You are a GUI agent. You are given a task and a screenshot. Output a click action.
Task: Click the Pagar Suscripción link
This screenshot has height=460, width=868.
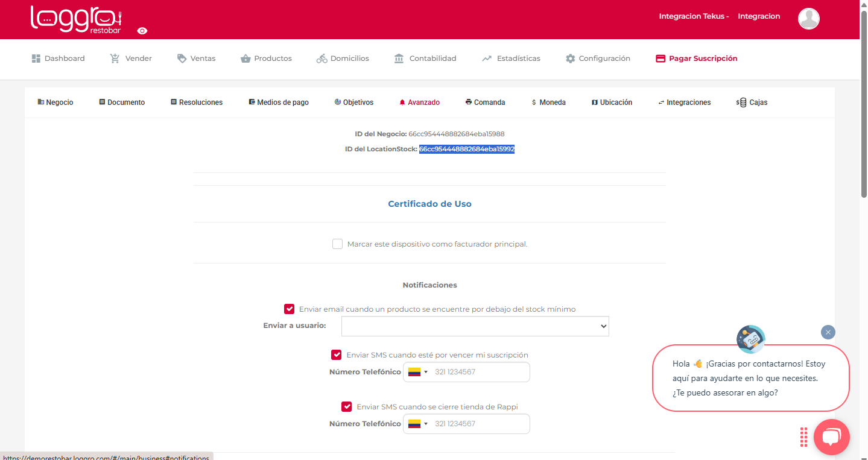click(696, 58)
